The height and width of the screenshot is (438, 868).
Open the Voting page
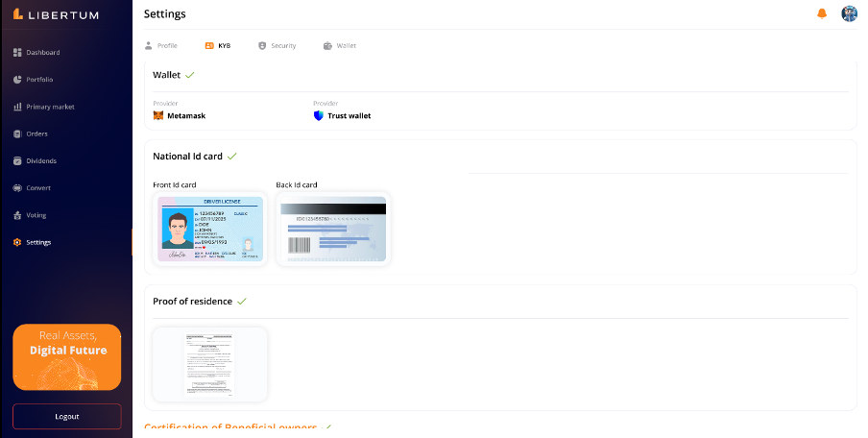coord(36,215)
